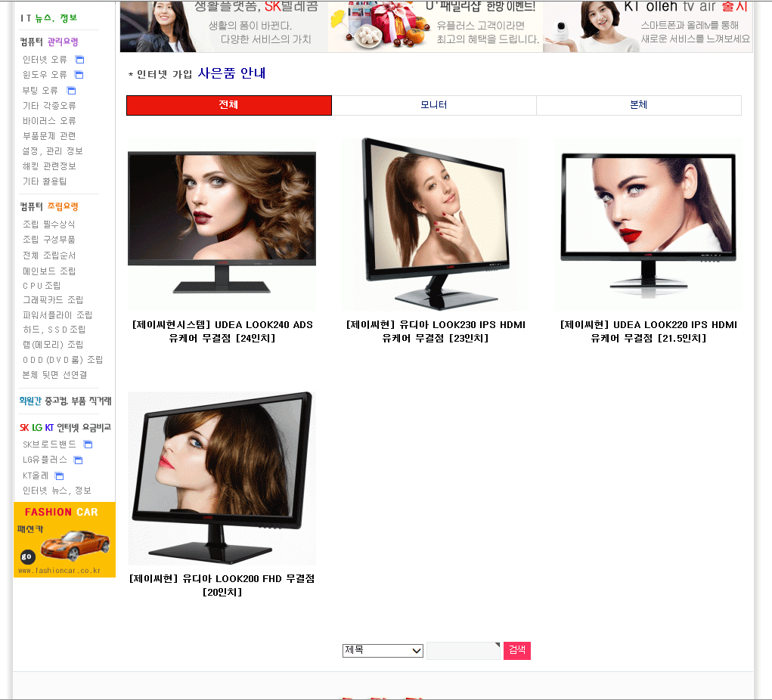This screenshot has width=772, height=700.
Task: Click new-window icon beside KT올레
Action: [x=59, y=475]
